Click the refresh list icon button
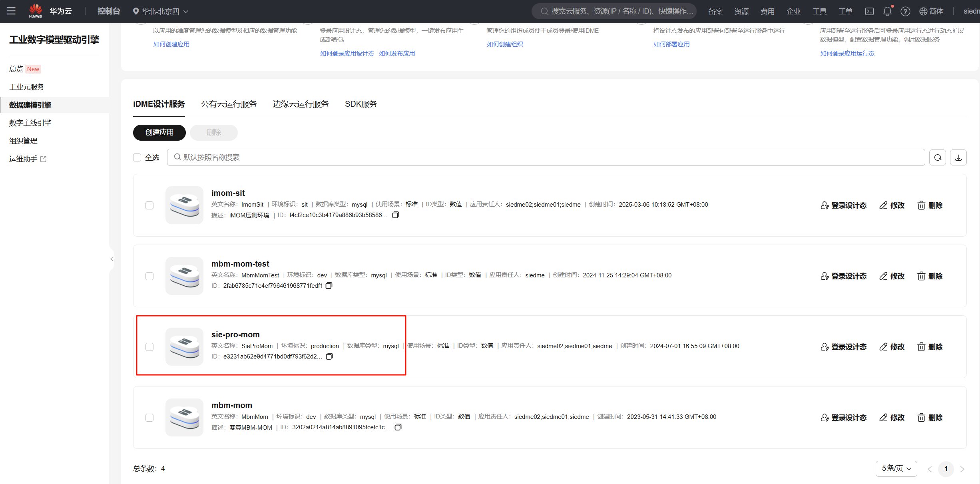Image resolution: width=980 pixels, height=484 pixels. 937,157
